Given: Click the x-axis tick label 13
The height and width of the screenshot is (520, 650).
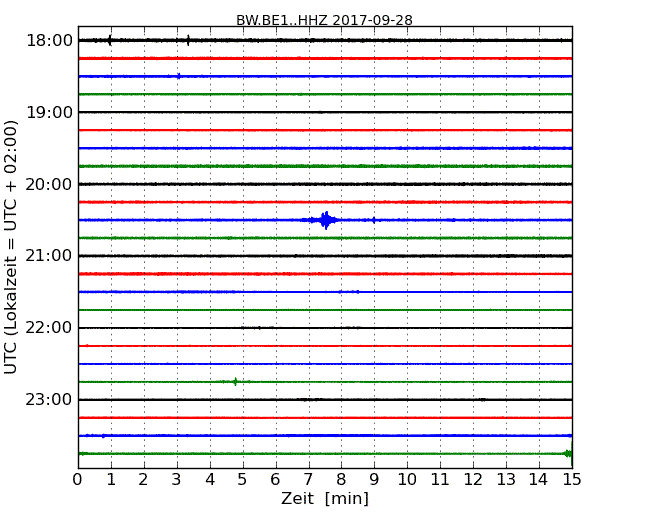Looking at the screenshot, I should tap(506, 480).
